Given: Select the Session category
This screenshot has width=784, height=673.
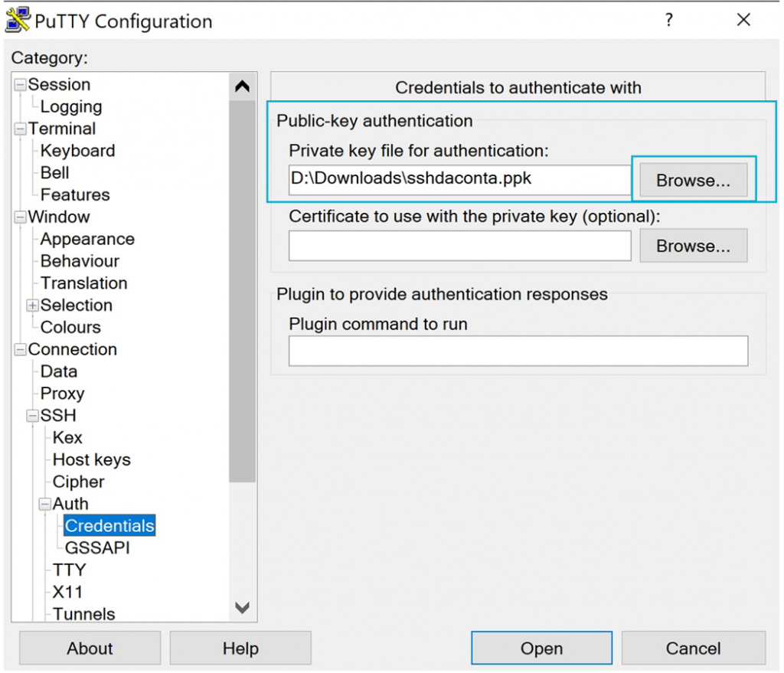Looking at the screenshot, I should [x=59, y=84].
